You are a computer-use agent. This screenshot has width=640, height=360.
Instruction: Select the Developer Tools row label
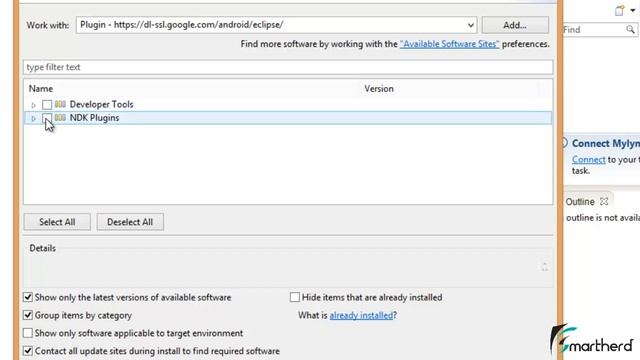101,104
